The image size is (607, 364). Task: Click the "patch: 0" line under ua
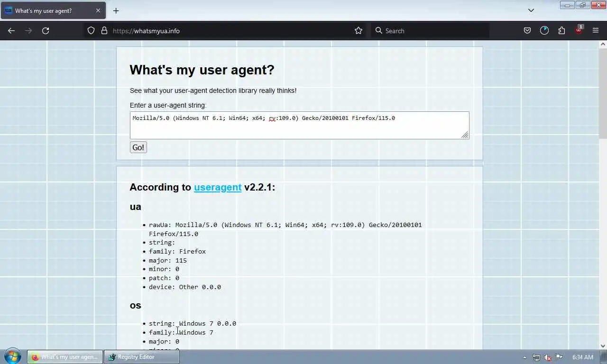164,278
